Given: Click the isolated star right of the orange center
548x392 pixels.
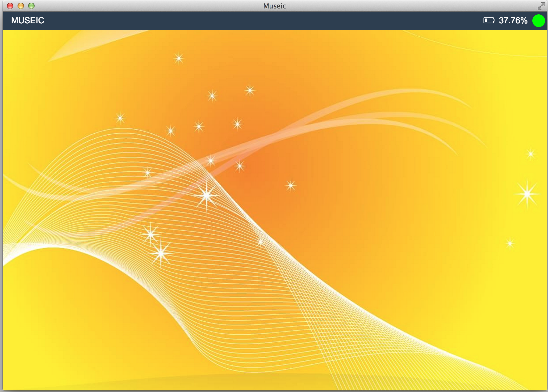Looking at the screenshot, I should [x=291, y=185].
